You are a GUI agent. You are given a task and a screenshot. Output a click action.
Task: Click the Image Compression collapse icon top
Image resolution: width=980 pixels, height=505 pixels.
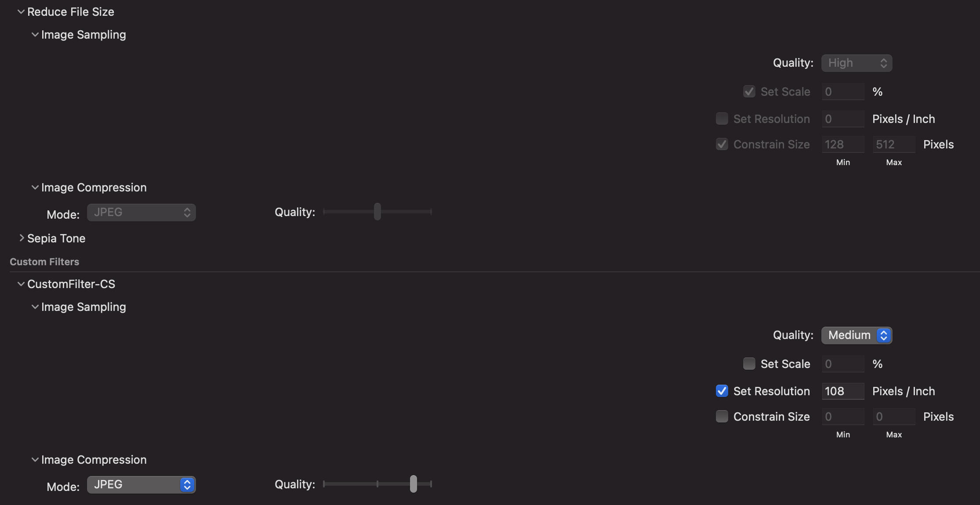pyautogui.click(x=33, y=187)
